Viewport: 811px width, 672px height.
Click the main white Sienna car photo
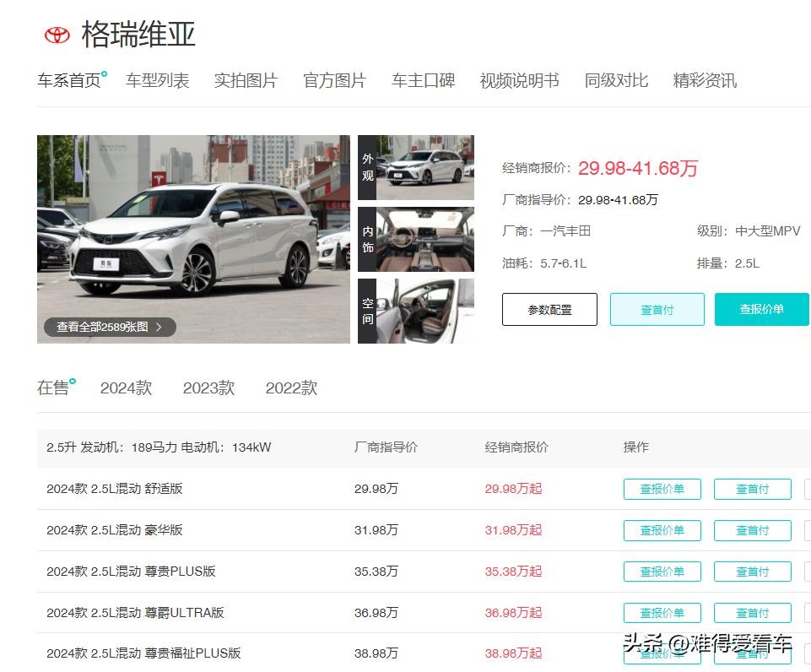point(193,228)
